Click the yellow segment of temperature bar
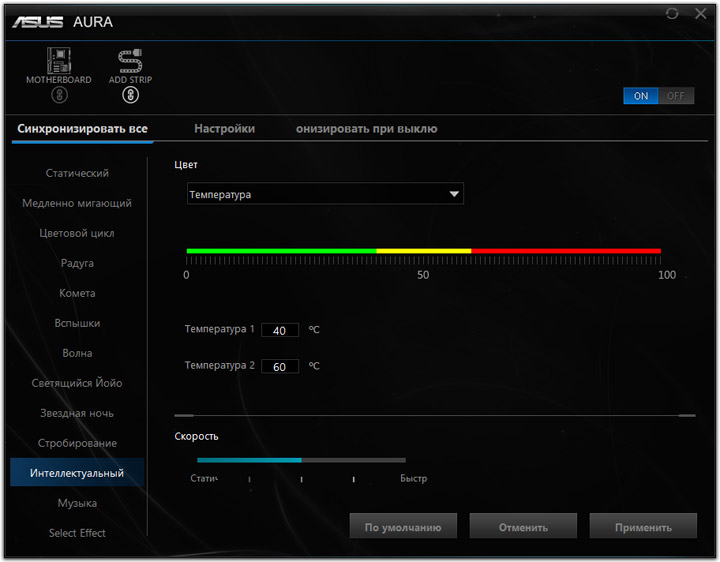 (424, 251)
